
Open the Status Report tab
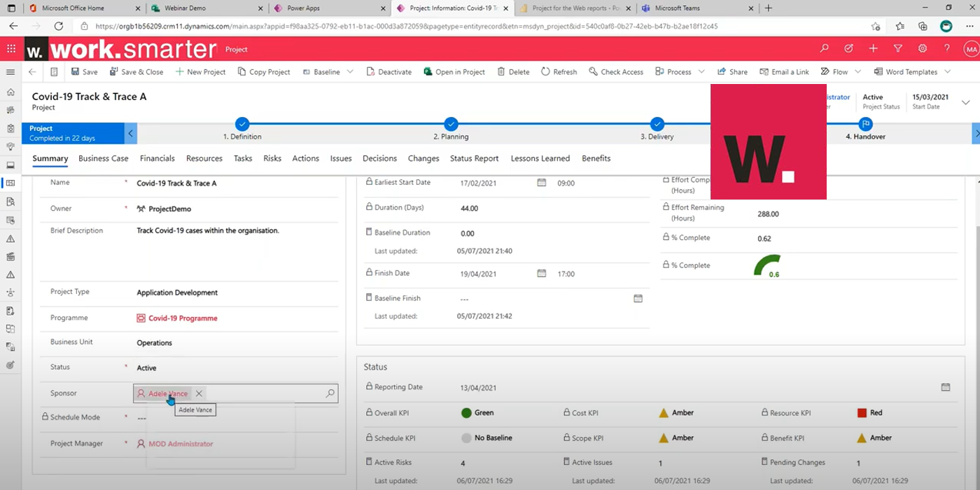click(475, 158)
